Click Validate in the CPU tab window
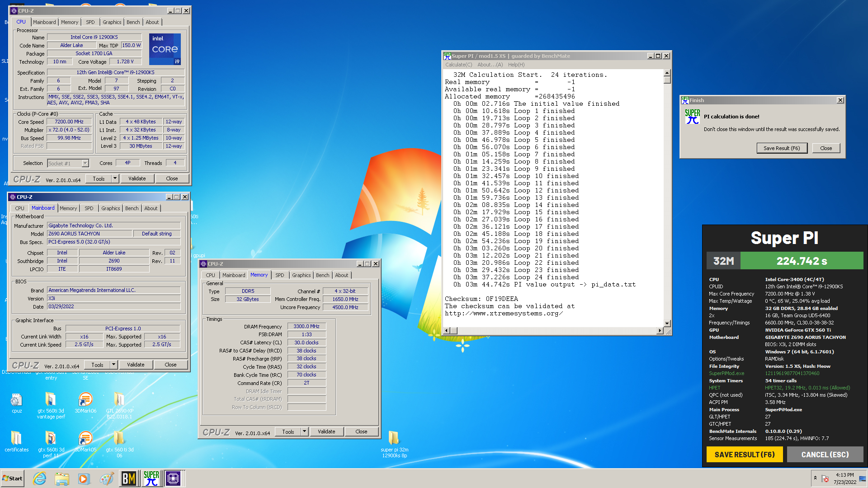Screen dimensions: 868x488 137,178
